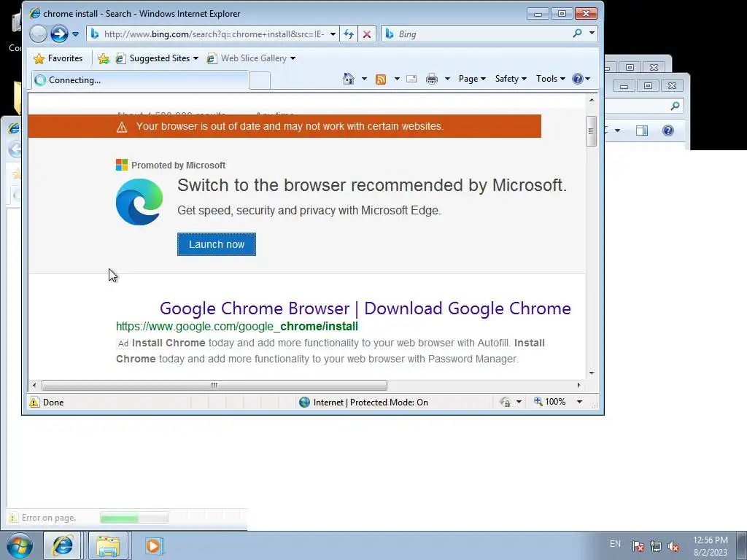
Task: Open the search provider dropdown arrow
Action: click(592, 34)
